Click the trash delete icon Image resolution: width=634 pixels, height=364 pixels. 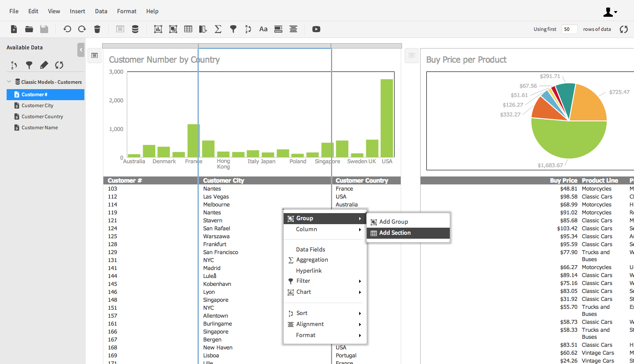tap(97, 29)
